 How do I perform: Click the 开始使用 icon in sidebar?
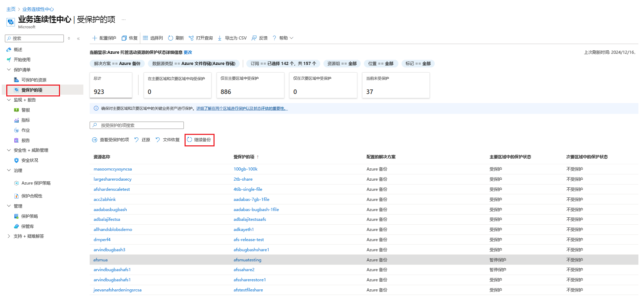pos(9,60)
